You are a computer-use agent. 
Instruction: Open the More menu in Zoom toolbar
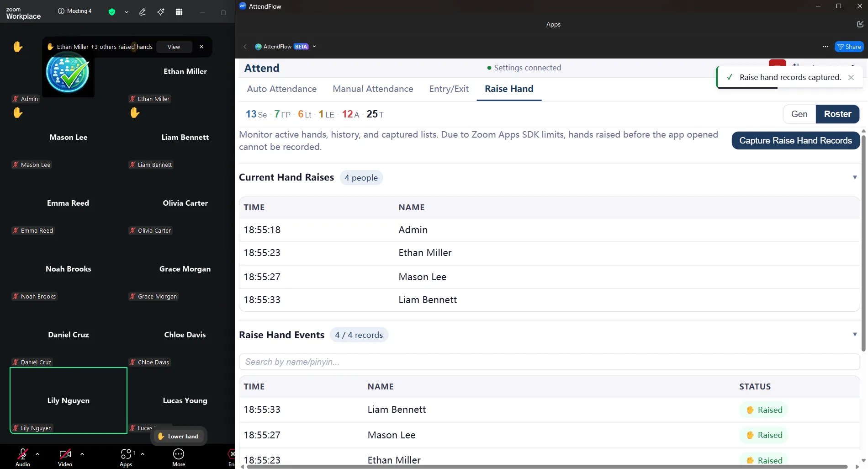179,457
